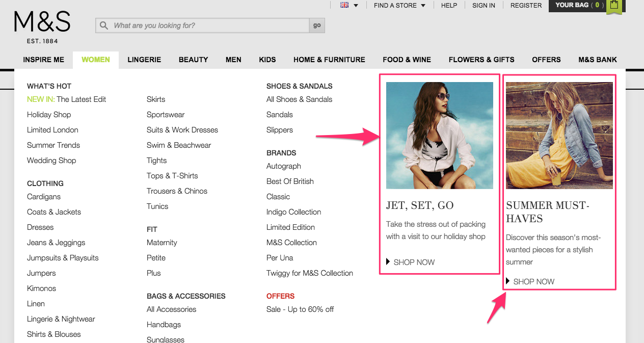Open Tops & T-Shirts
Viewport: 644px width, 343px height.
pos(172,176)
